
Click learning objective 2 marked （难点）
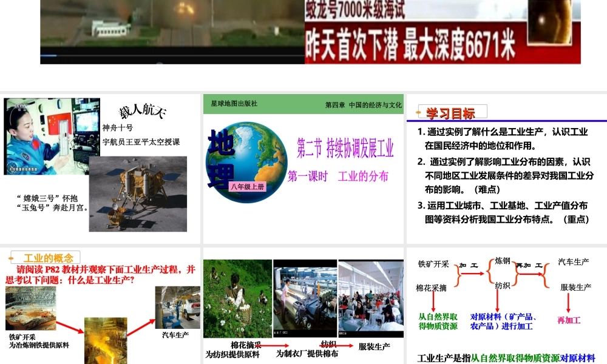pyautogui.click(x=505, y=175)
